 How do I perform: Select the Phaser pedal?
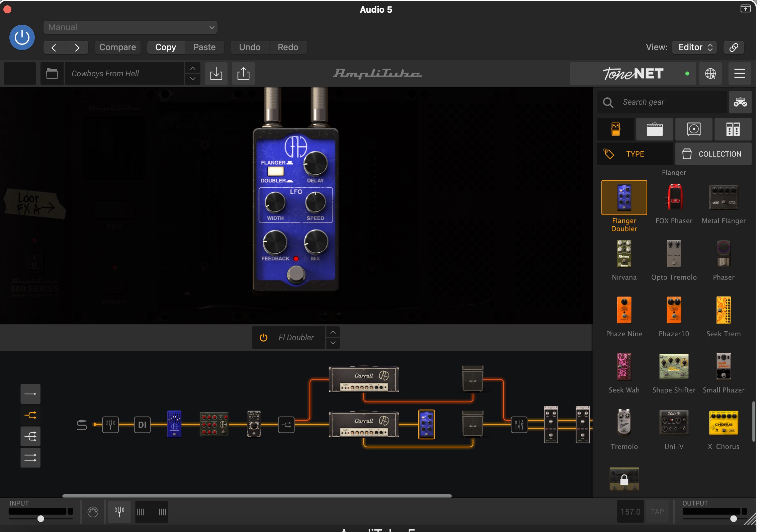724,254
